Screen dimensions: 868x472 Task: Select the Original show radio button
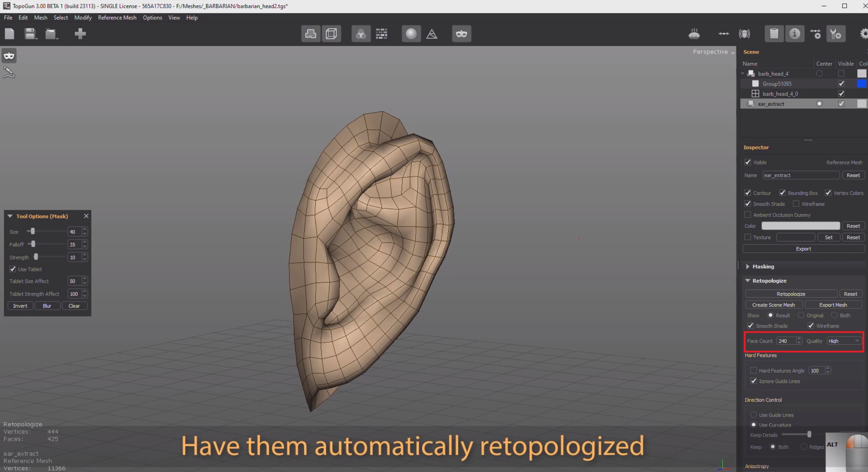pos(801,315)
